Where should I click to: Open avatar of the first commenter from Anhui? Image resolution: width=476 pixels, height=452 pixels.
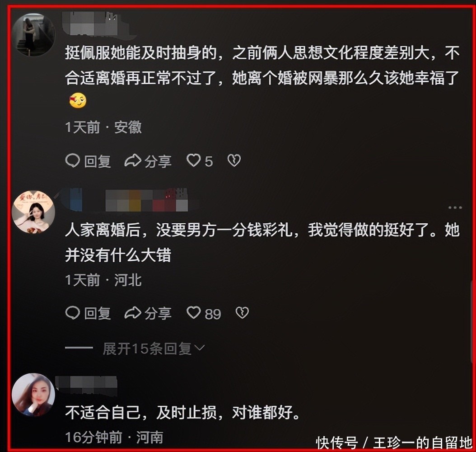34,35
